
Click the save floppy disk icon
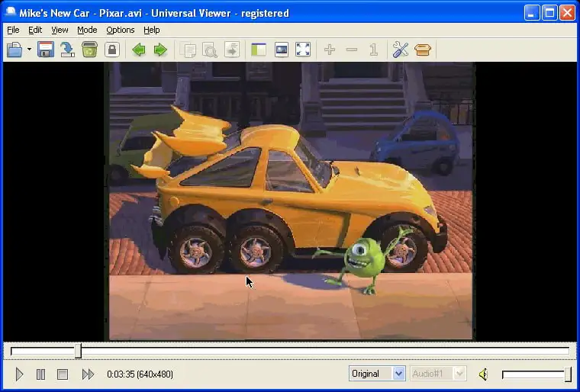[x=46, y=50]
